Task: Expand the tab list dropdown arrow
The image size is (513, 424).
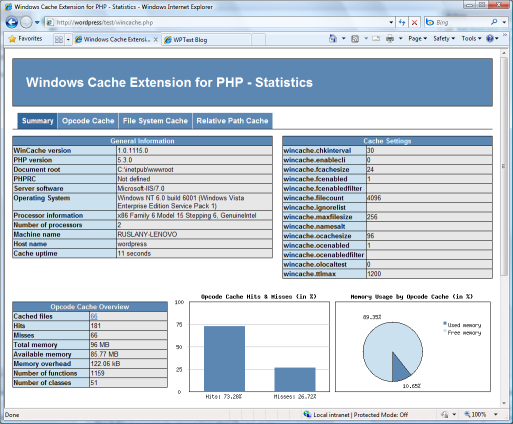Action: point(68,39)
